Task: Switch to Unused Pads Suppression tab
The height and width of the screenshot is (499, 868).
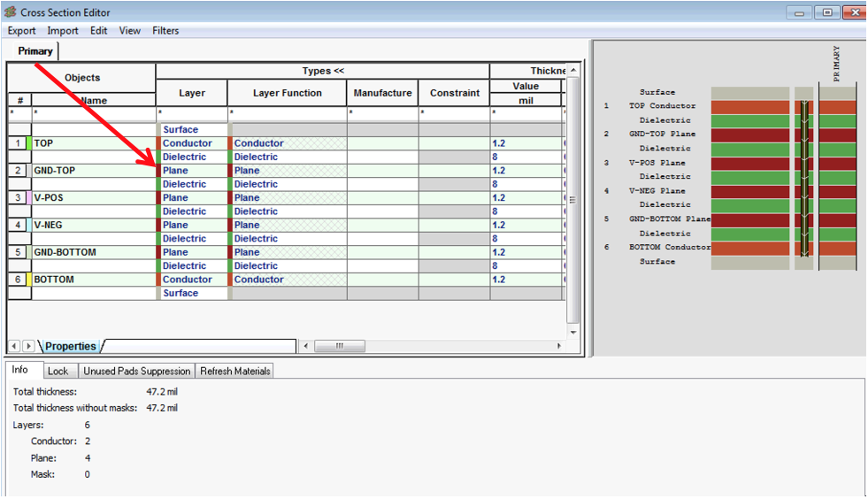Action: [136, 371]
